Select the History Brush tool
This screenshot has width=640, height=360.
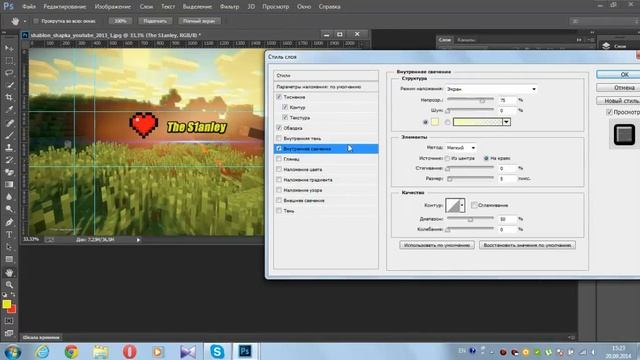[9, 160]
